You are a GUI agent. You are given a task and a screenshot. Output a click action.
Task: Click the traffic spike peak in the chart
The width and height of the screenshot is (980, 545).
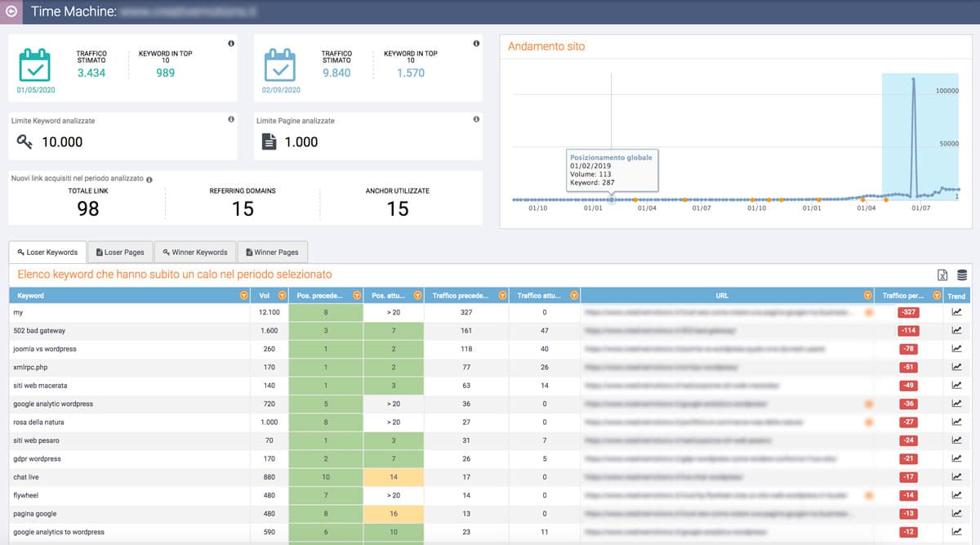(x=913, y=80)
